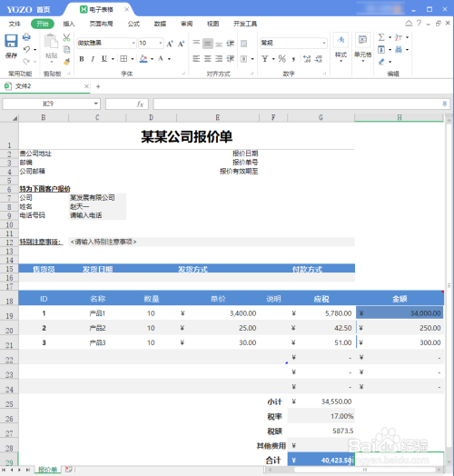
Task: Click the Find binoculars icon
Action: pyautogui.click(x=399, y=49)
